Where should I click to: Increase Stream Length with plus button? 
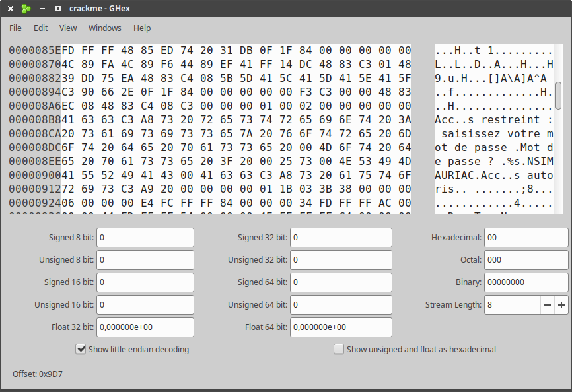[x=561, y=305]
